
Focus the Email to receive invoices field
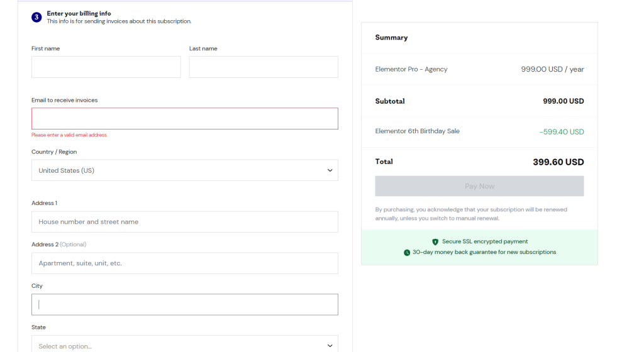(185, 119)
